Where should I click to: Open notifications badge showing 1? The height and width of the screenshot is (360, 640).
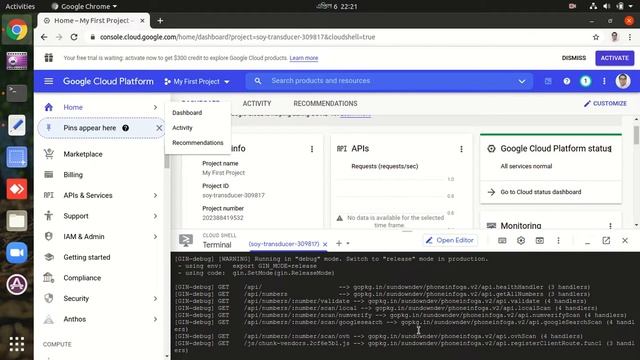pyautogui.click(x=585, y=81)
